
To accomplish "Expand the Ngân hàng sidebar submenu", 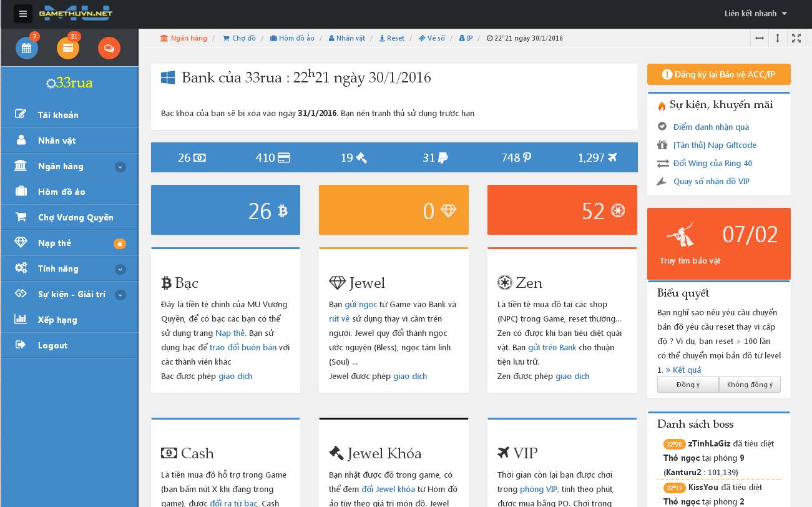I will coord(120,167).
